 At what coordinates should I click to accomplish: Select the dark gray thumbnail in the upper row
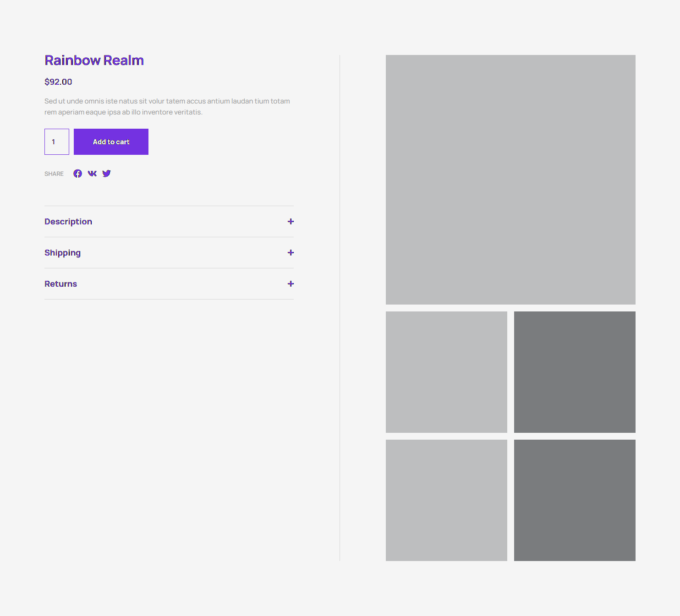(575, 372)
